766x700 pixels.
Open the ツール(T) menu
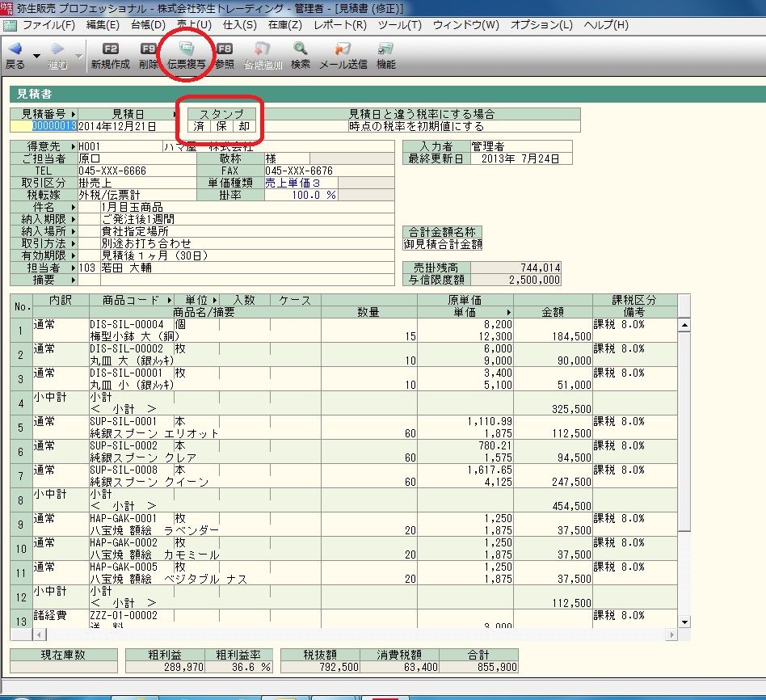click(x=400, y=25)
